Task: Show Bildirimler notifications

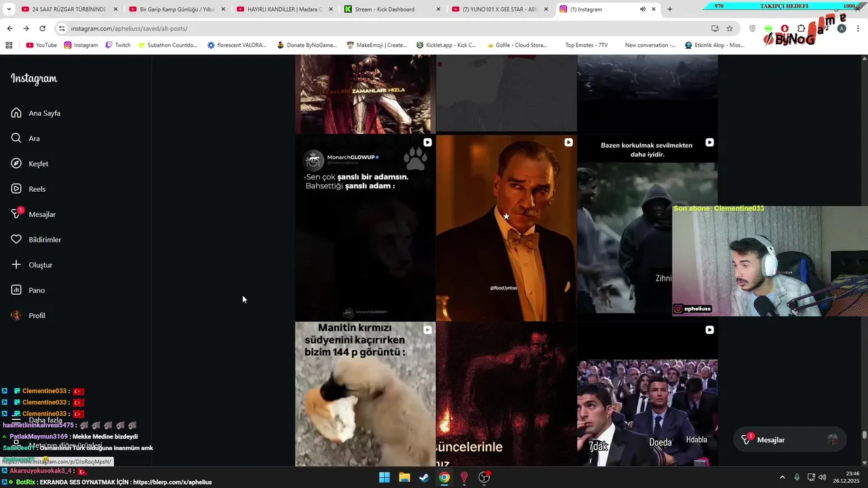Action: (x=36, y=239)
